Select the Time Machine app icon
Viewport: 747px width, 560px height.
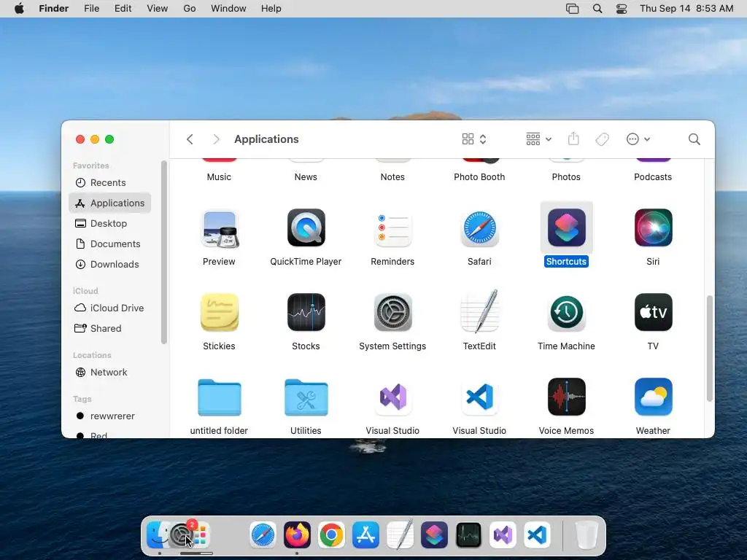[x=566, y=312]
